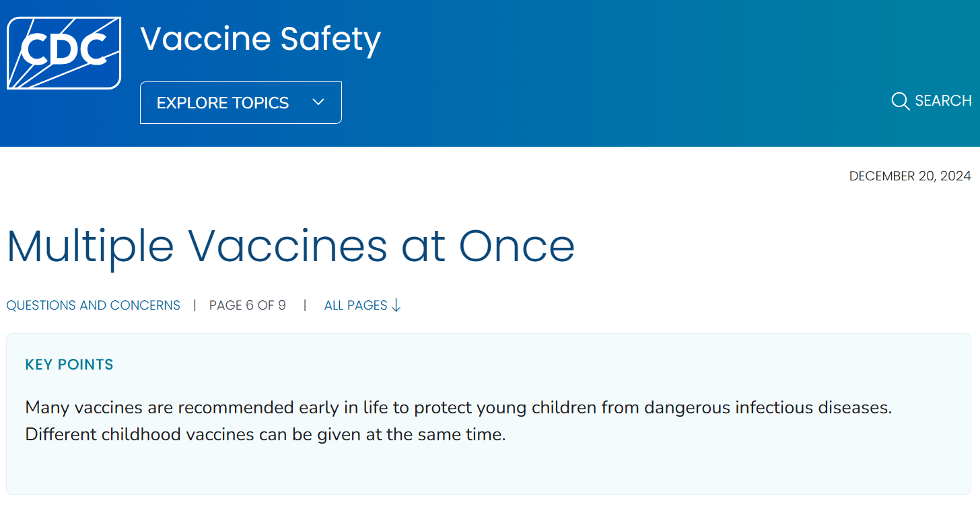The width and height of the screenshot is (980, 519).
Task: Select the PAGE 6 OF 9 indicator
Action: click(248, 305)
